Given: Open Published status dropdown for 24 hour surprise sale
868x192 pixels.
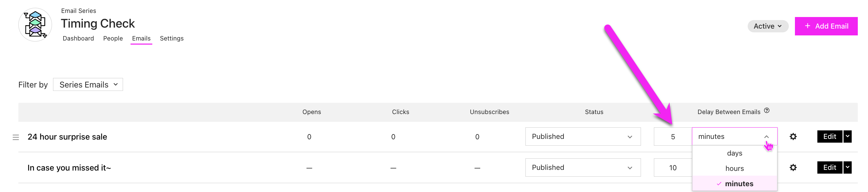Looking at the screenshot, I should [x=583, y=137].
